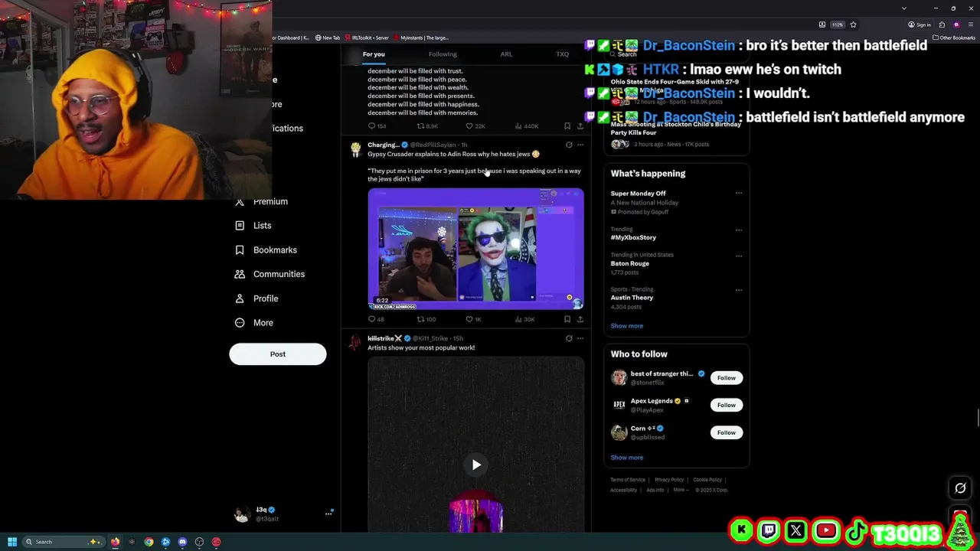Screen dimensions: 980x551
Task: View analytics of post with 440K views
Action: pos(527,126)
